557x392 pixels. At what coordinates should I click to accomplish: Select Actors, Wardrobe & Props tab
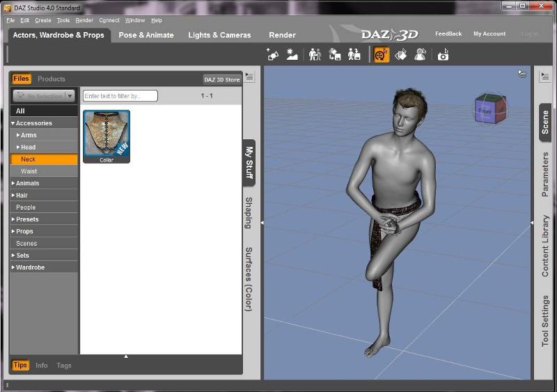(x=58, y=36)
